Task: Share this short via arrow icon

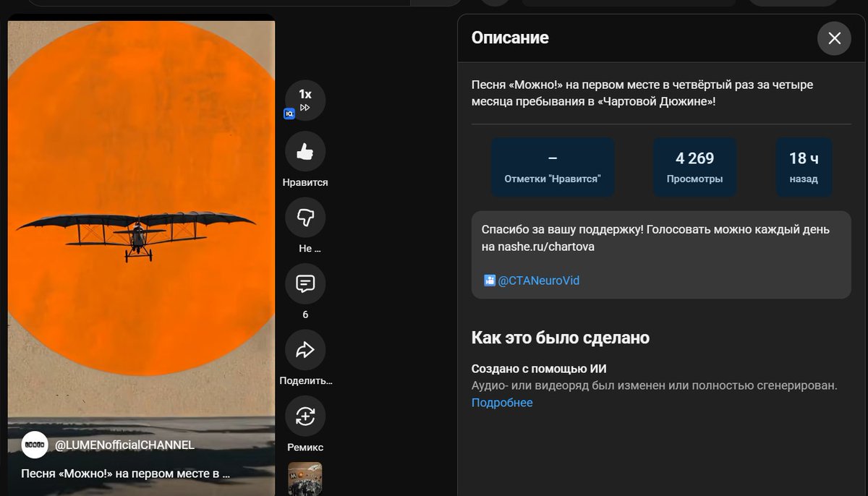Action: pos(305,350)
